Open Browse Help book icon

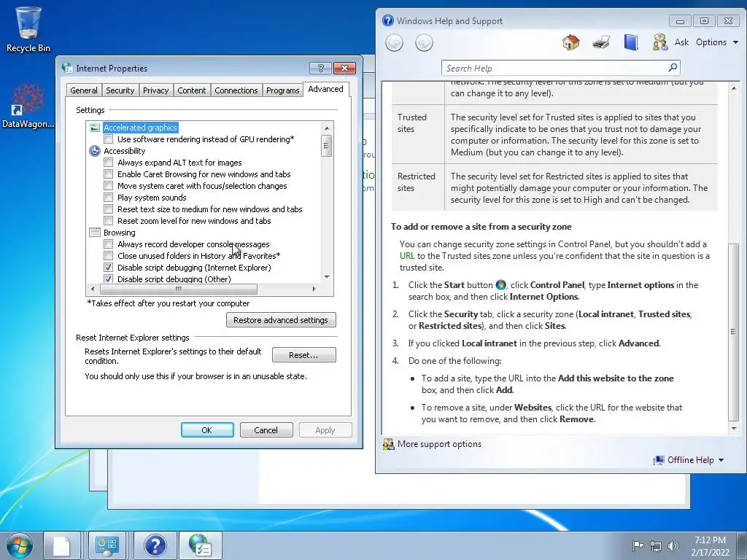point(631,42)
